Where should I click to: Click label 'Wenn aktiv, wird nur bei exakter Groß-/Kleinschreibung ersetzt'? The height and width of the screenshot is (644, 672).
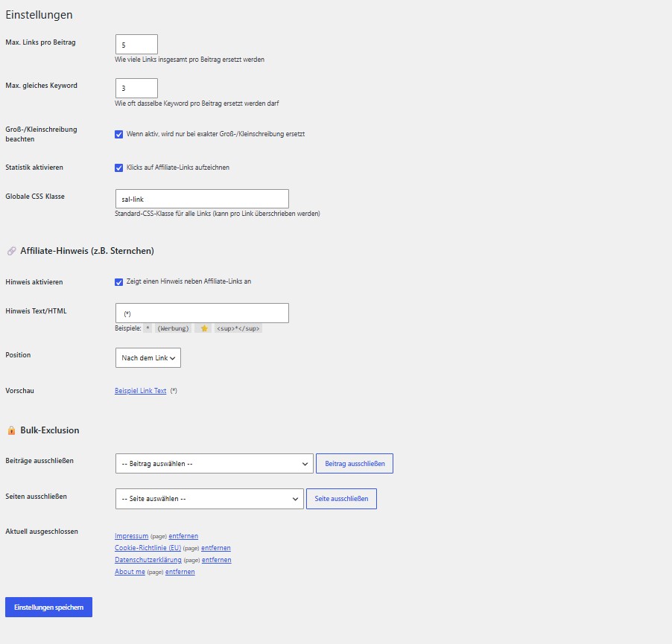(215, 134)
